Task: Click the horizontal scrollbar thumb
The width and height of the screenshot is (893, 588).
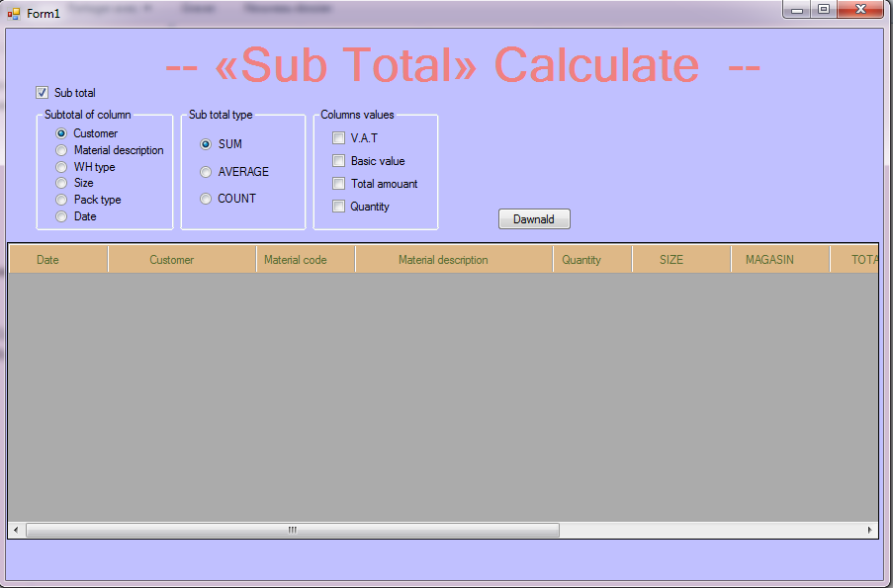Action: pos(292,530)
